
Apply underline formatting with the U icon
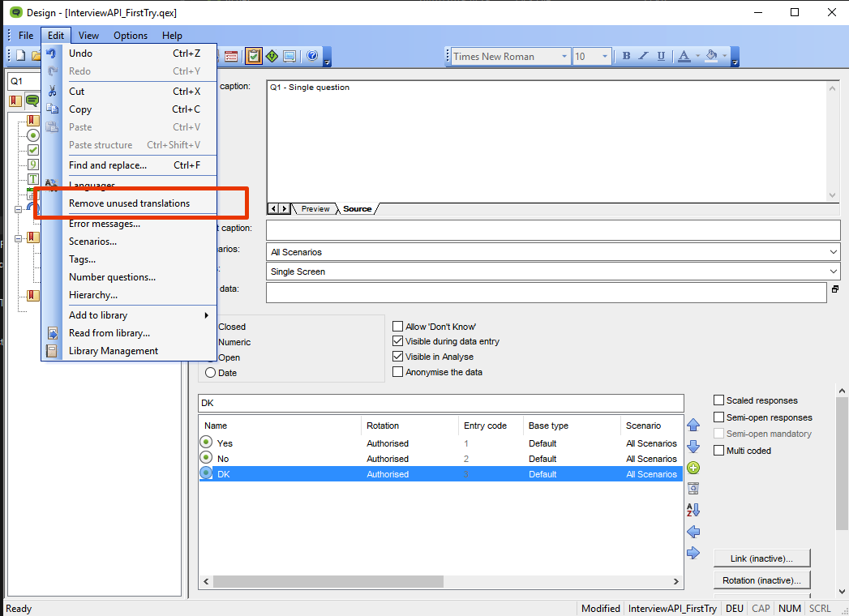[661, 56]
